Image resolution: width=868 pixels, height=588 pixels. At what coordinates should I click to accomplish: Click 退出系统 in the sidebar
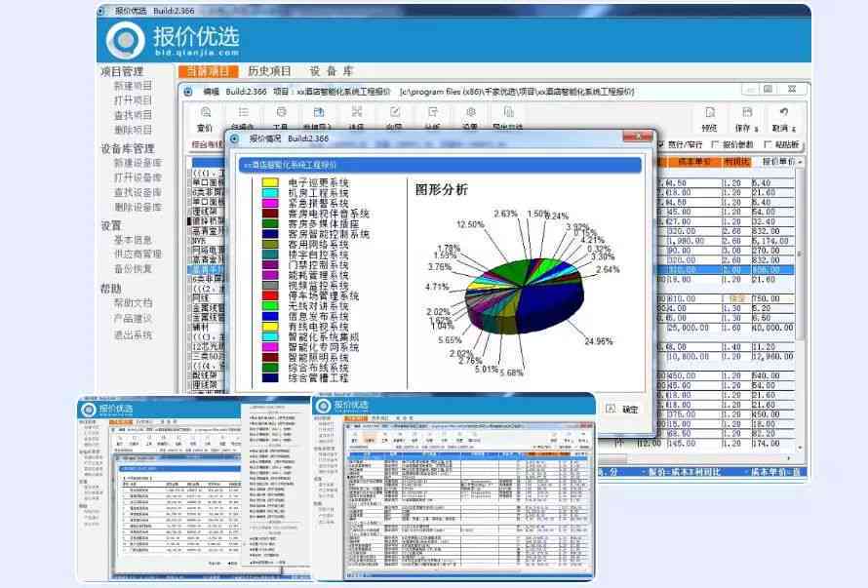133,335
